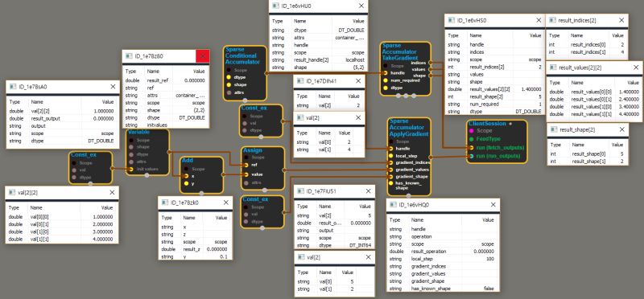Click has_known_shape pin on ApplyGradient node
Viewport: 644px width, 299px height.
pos(391,183)
